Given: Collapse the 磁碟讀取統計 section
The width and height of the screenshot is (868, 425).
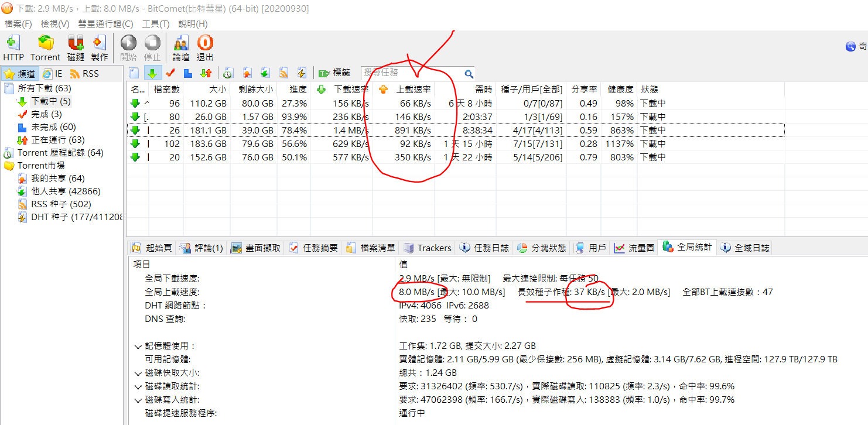Looking at the screenshot, I should click(x=138, y=386).
